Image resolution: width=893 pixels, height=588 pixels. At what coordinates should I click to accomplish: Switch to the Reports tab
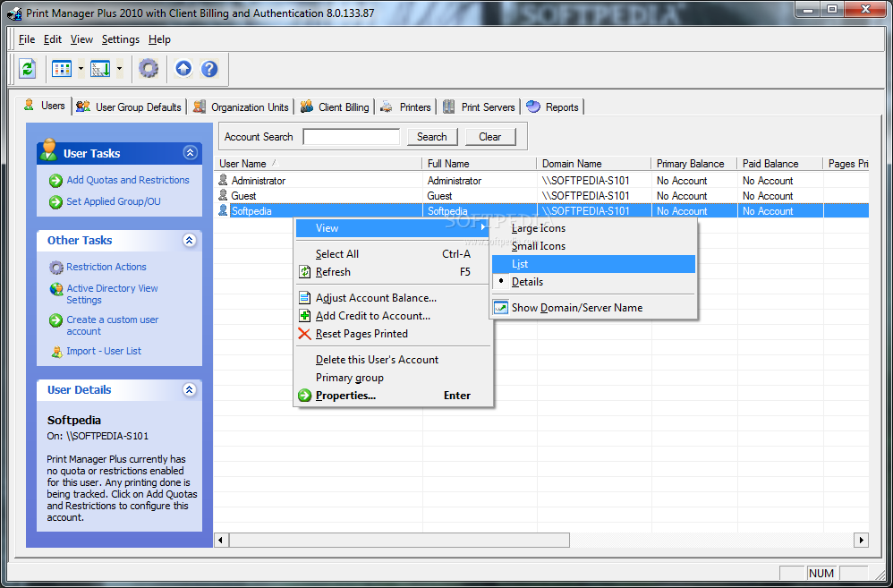click(552, 107)
